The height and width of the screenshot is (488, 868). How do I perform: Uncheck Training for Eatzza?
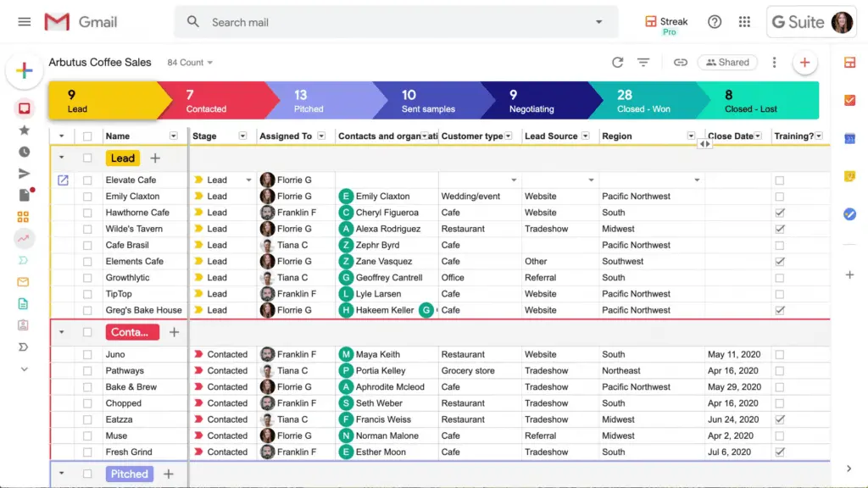click(780, 420)
